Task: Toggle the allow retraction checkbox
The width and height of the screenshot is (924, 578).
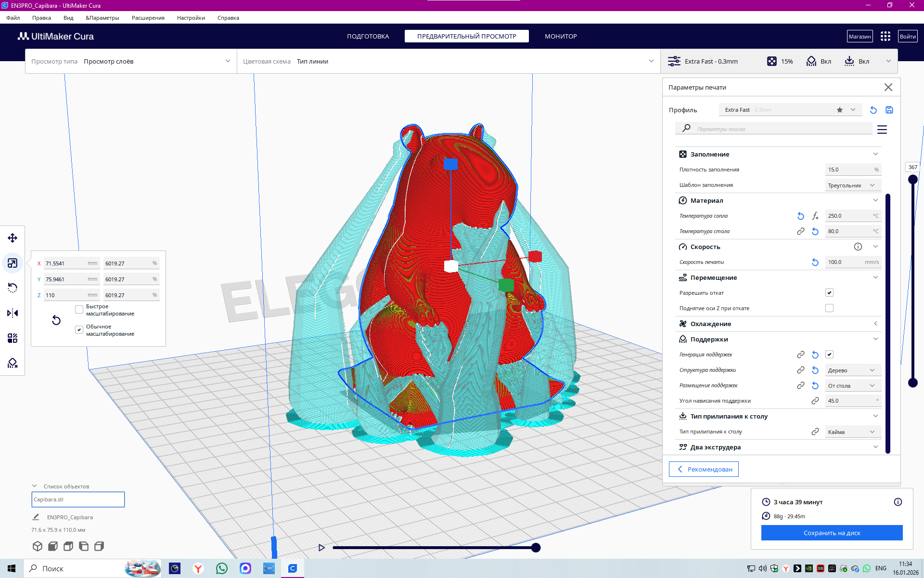Action: (x=829, y=293)
